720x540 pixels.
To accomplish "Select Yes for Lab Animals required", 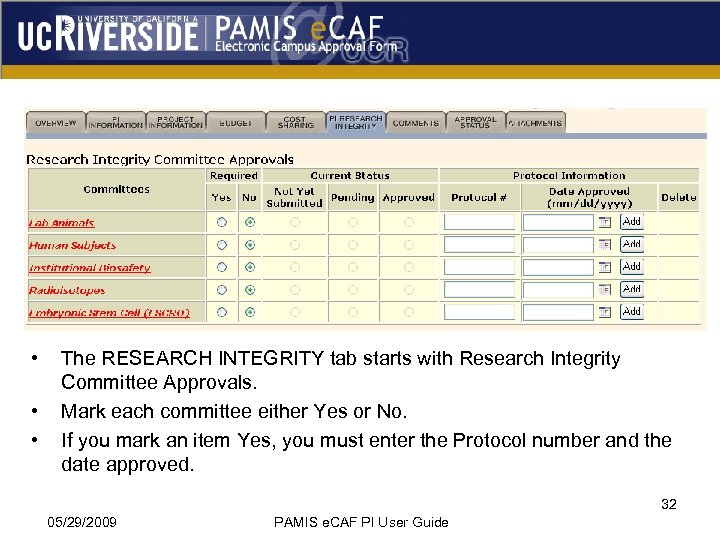I will pyautogui.click(x=221, y=222).
